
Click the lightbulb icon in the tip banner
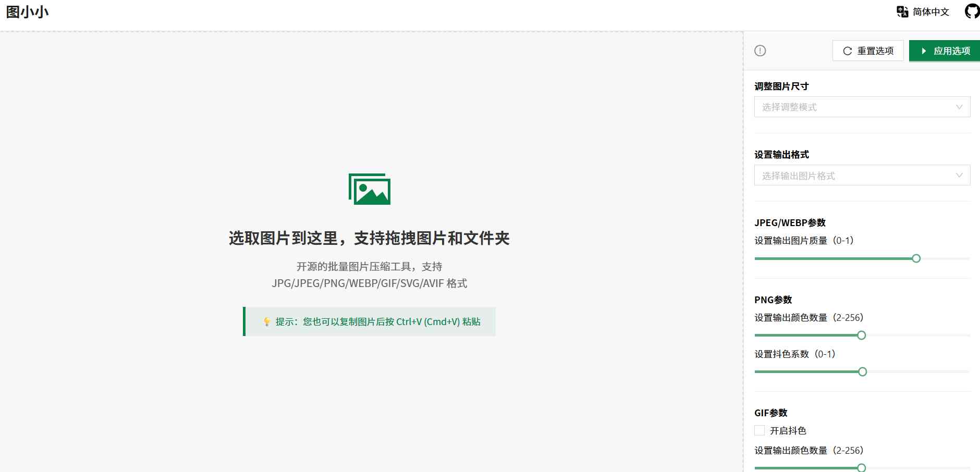click(266, 321)
